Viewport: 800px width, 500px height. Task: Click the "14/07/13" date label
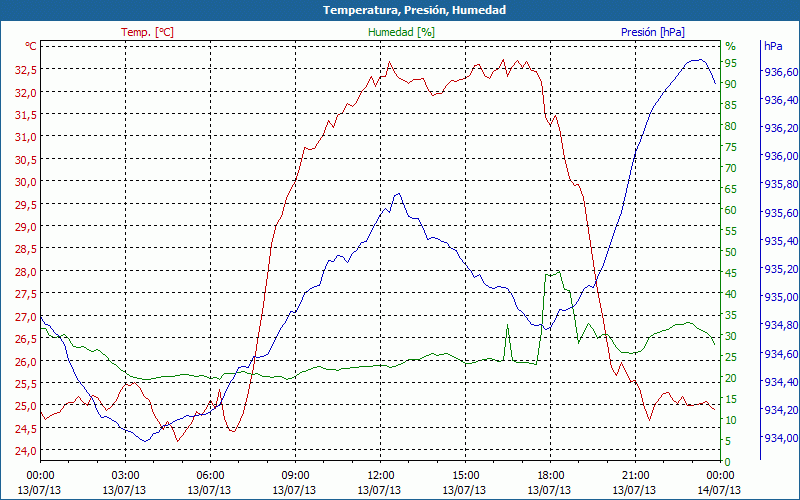click(719, 490)
